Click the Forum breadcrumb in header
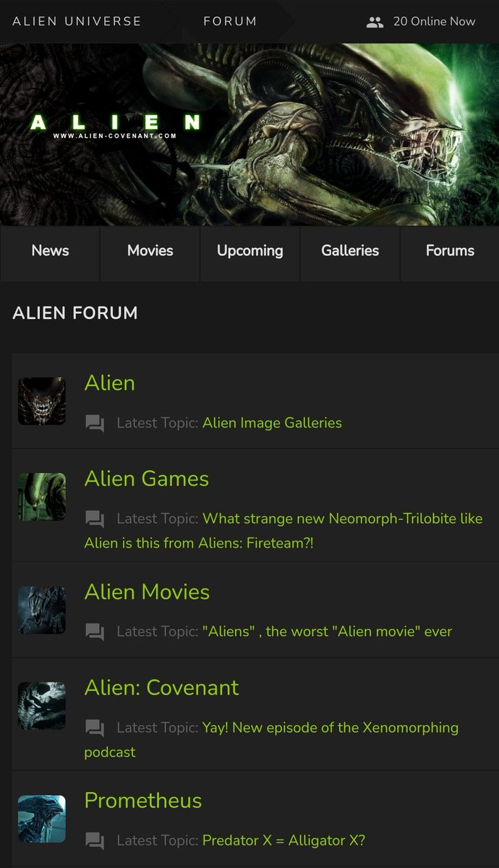The width and height of the screenshot is (499, 868). click(230, 21)
